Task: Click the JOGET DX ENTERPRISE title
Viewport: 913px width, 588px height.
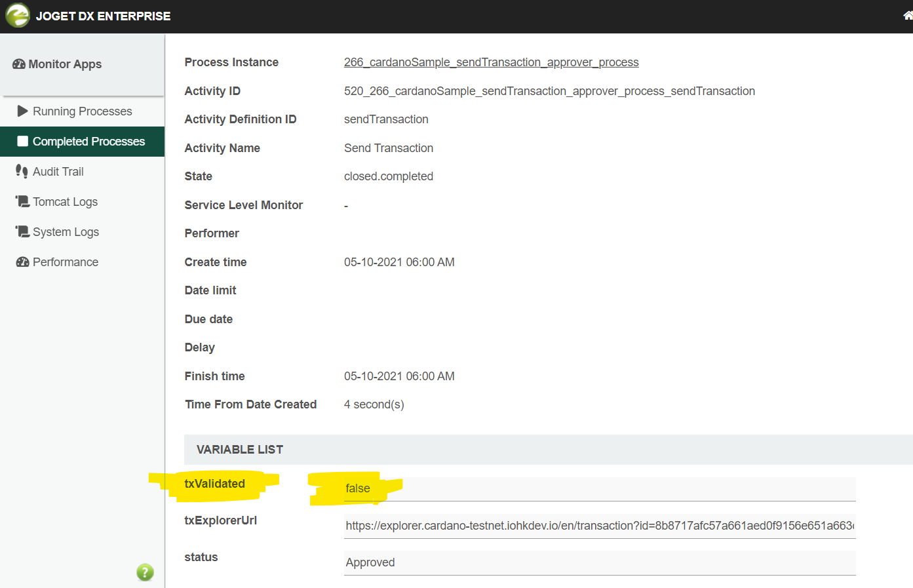Action: [x=103, y=16]
